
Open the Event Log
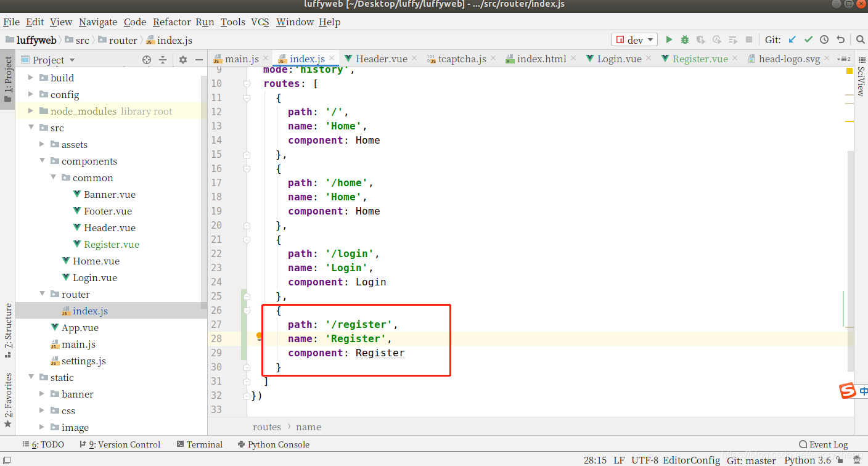pyautogui.click(x=823, y=444)
